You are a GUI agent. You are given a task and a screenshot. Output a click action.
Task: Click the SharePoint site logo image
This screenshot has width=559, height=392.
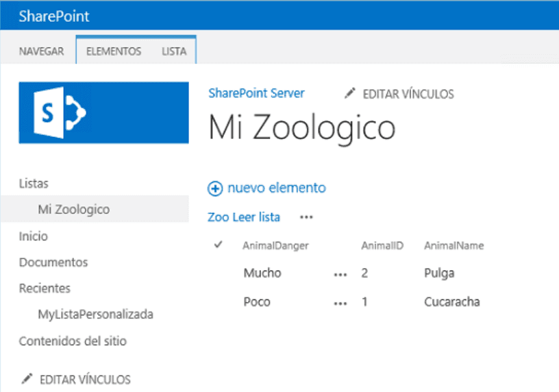pyautogui.click(x=103, y=112)
